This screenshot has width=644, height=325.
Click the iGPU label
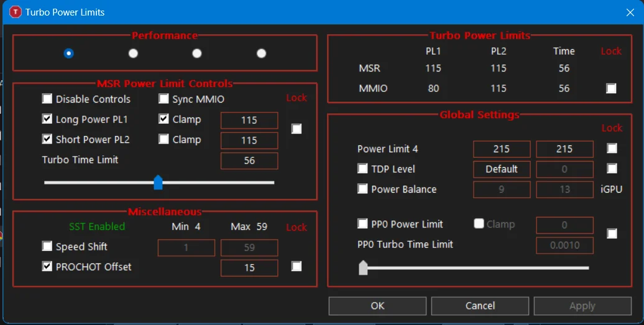[x=611, y=189]
